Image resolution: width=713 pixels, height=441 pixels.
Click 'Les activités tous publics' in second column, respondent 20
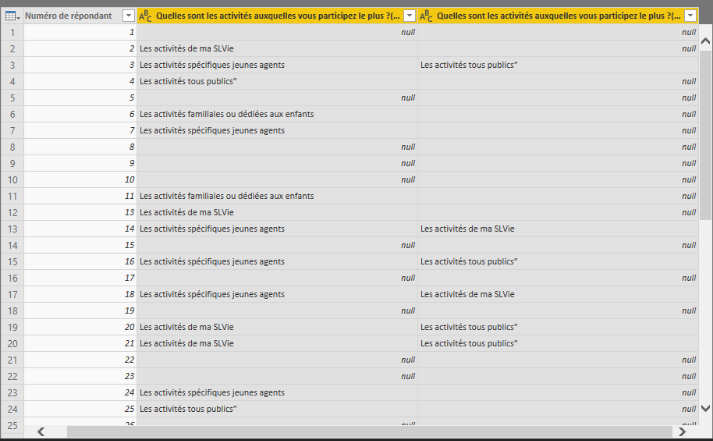click(469, 327)
